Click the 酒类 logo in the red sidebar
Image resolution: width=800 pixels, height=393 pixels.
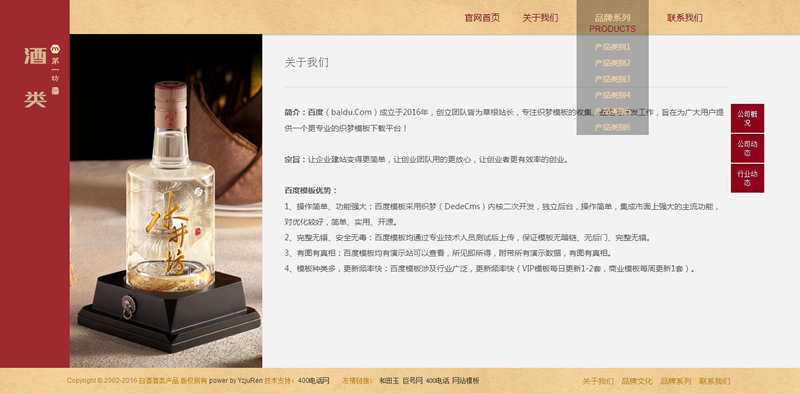click(35, 77)
